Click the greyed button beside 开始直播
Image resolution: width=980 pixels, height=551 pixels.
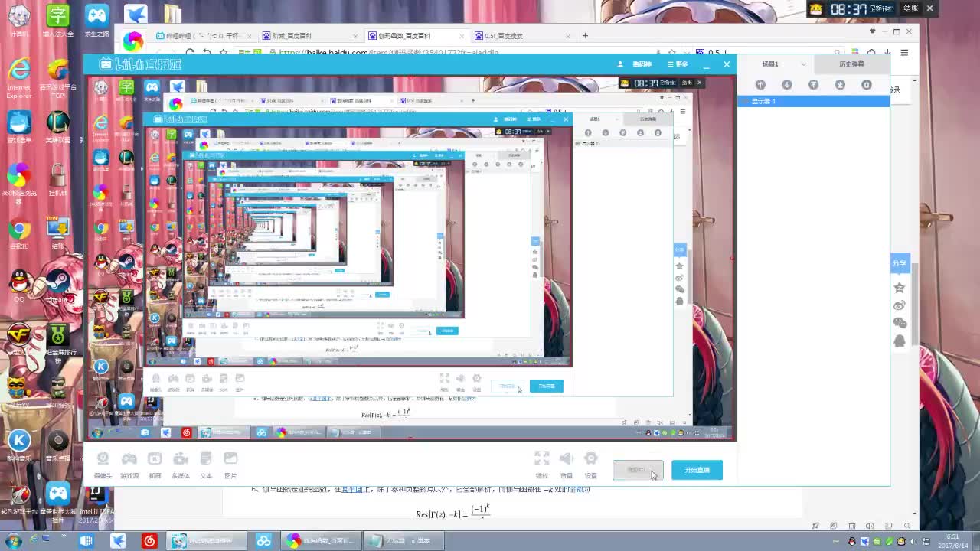point(638,470)
